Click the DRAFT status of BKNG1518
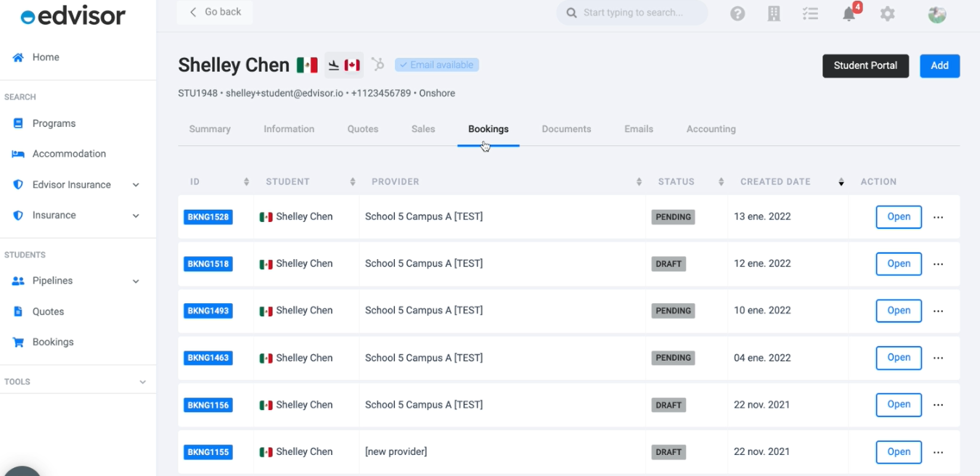Image resolution: width=980 pixels, height=476 pixels. [669, 264]
